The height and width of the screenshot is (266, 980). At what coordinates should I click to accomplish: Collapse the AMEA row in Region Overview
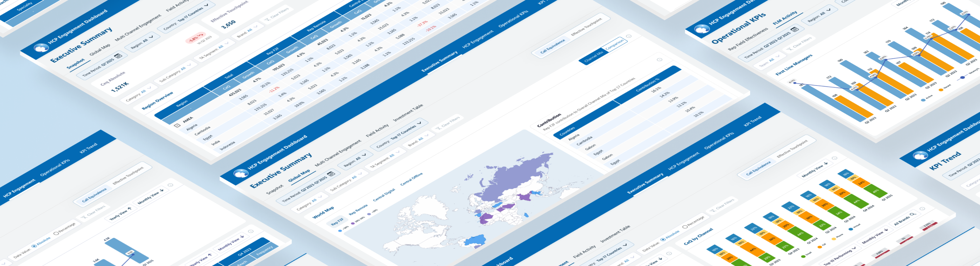point(177,125)
